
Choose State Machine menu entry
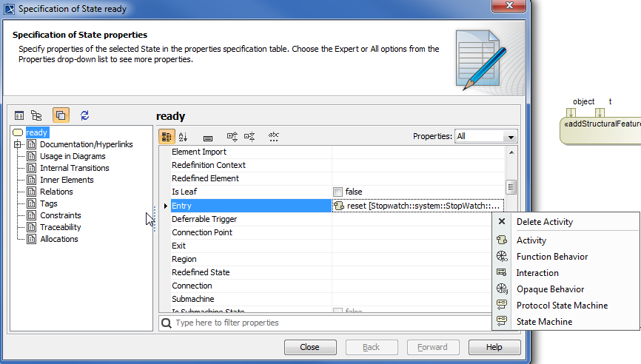pos(566,322)
